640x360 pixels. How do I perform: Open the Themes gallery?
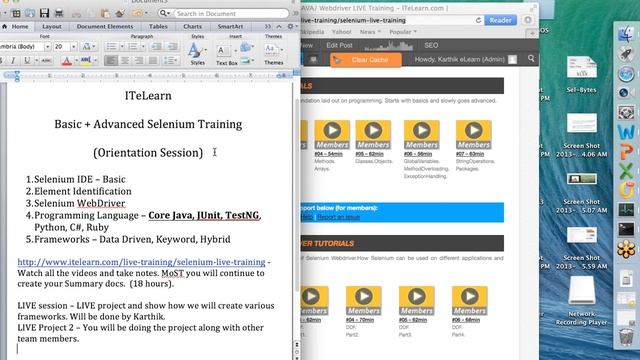273,54
